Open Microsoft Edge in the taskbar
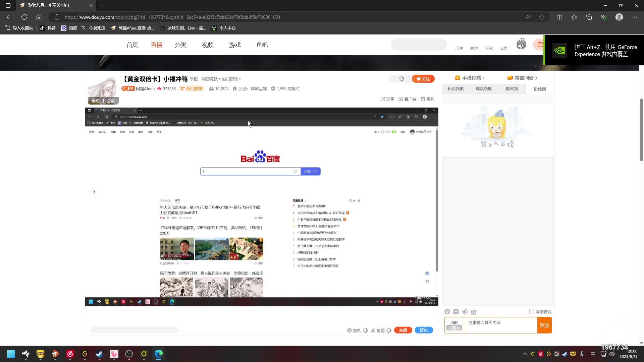This screenshot has width=644, height=362. [159, 354]
